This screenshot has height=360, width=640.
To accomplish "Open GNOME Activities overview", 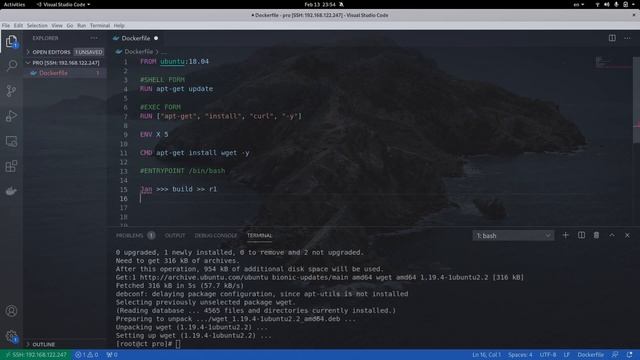I will point(14,4).
